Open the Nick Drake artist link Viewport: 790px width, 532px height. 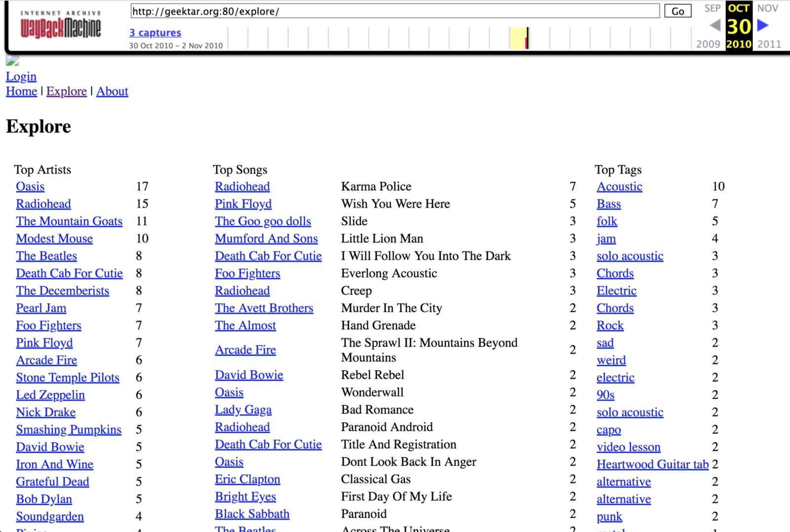[46, 412]
